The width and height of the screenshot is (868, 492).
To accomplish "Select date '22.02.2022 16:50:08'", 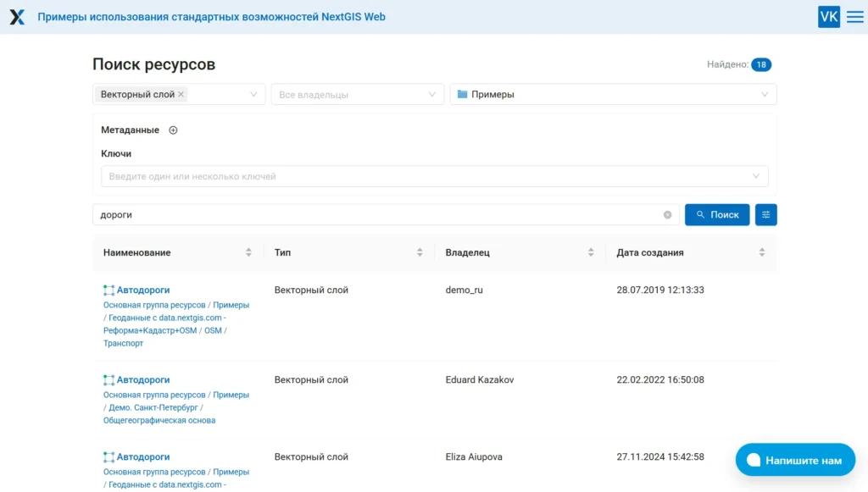I will click(x=660, y=379).
